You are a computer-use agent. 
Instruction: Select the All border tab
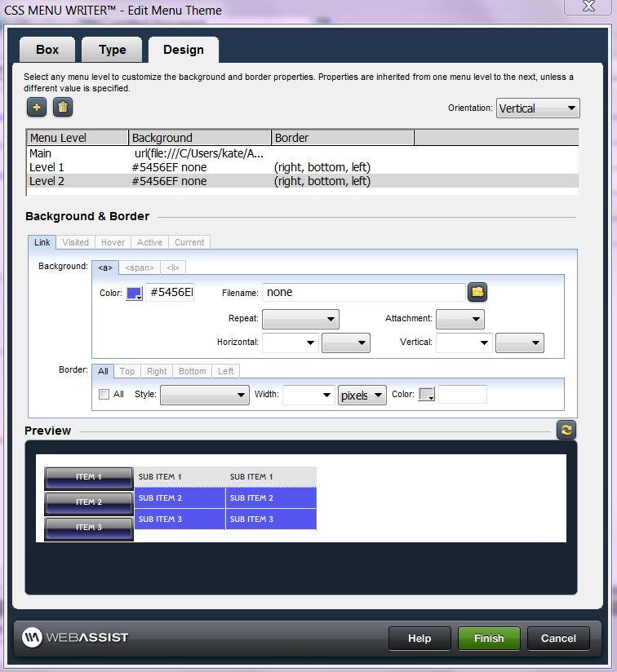tap(103, 371)
